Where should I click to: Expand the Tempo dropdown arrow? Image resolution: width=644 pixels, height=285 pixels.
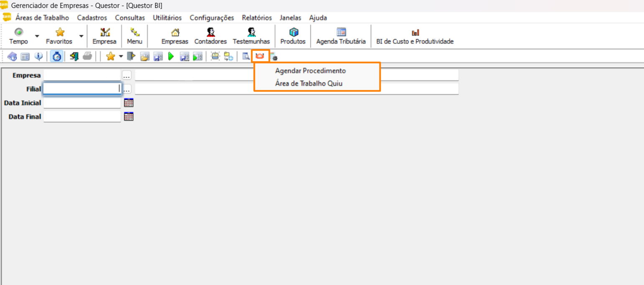[x=37, y=36]
